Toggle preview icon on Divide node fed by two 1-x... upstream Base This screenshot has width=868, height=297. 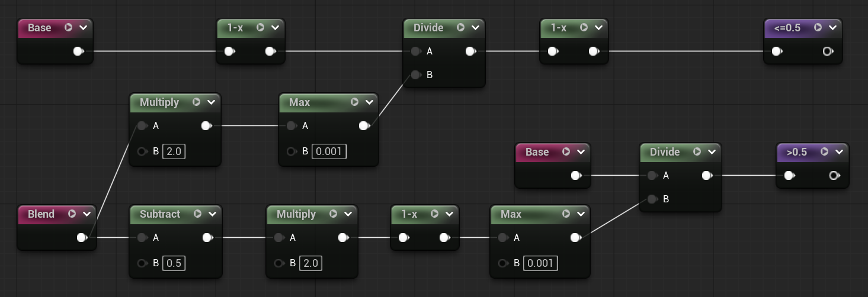(461, 28)
